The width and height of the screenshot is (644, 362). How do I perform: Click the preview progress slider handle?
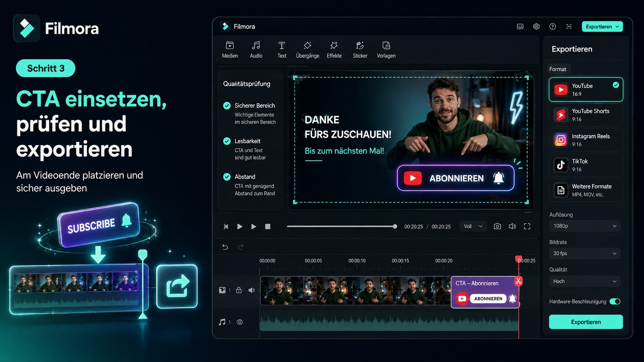click(x=395, y=227)
